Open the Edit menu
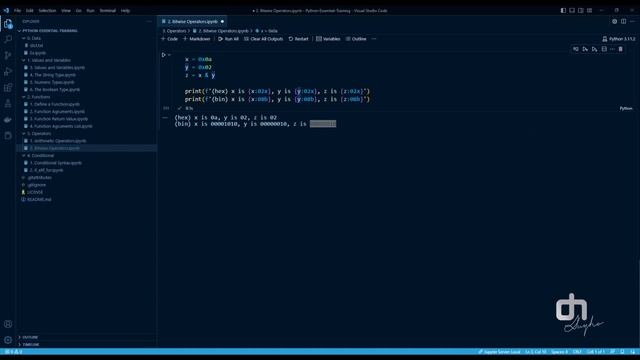The image size is (640, 360). click(x=30, y=11)
